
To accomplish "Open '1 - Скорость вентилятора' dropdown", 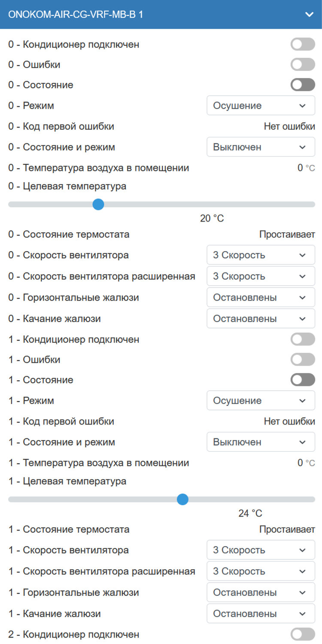I will [261, 550].
